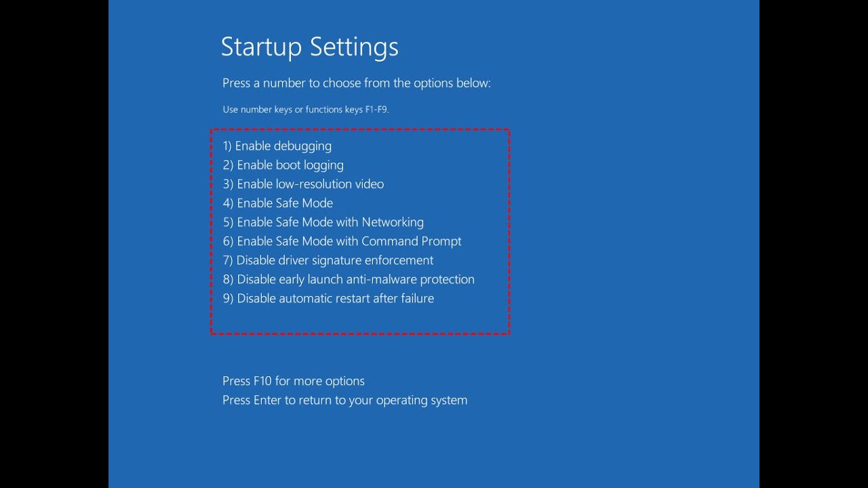This screenshot has width=868, height=488.
Task: Choose Enable boot logging option
Action: tap(283, 165)
